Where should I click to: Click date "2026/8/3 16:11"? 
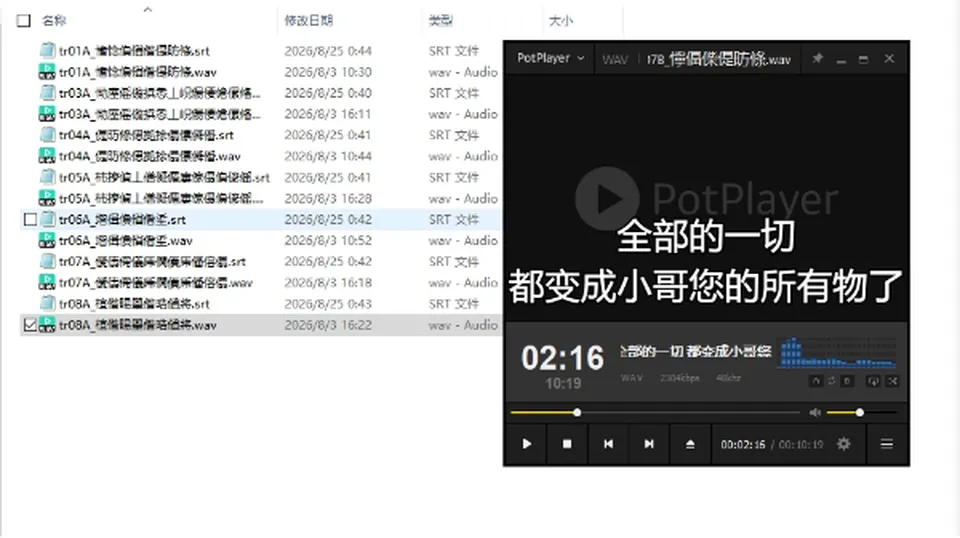(x=328, y=114)
